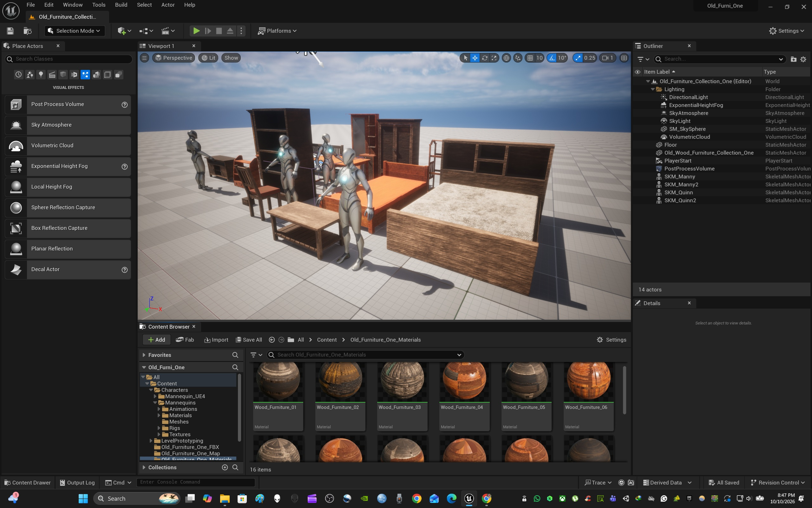The width and height of the screenshot is (812, 508).
Task: Click the Content Browser back navigation arrow
Action: (x=272, y=340)
